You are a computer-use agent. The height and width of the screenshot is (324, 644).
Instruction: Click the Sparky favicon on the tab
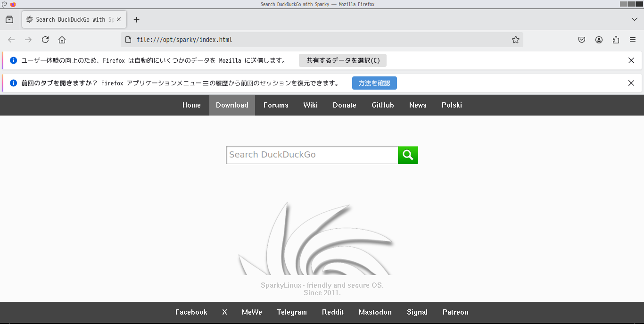30,19
